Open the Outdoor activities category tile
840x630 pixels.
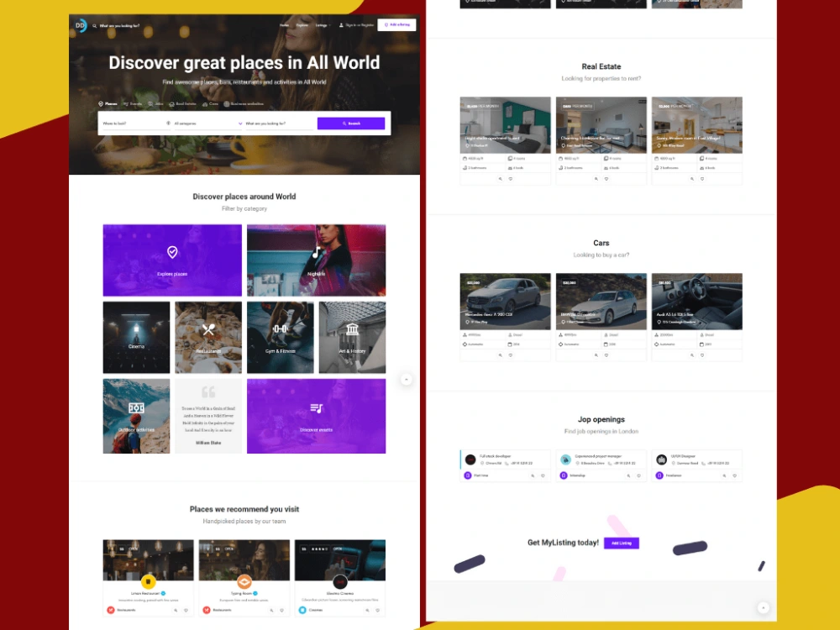136,417
